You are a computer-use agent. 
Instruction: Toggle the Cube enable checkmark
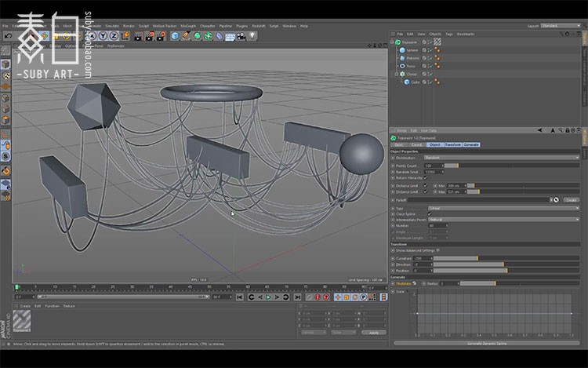click(430, 82)
